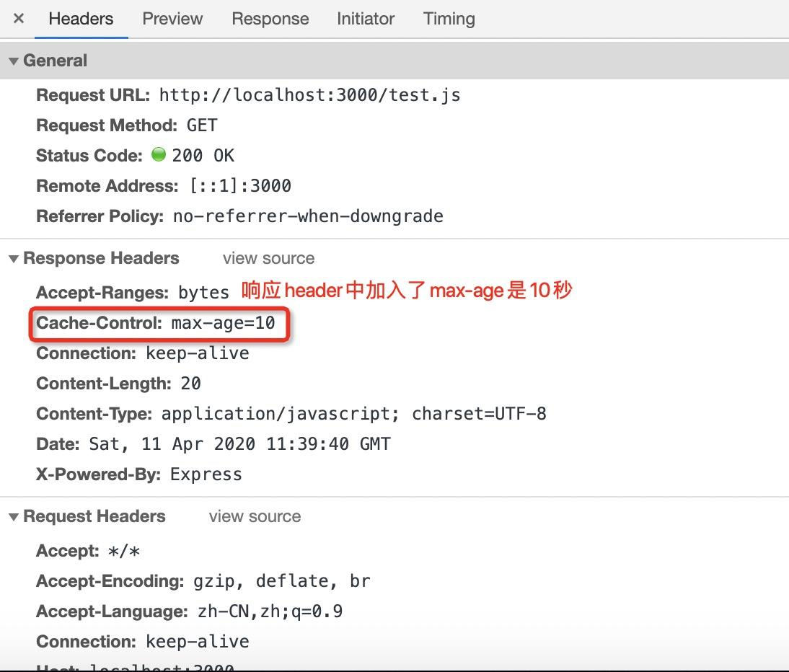View source of Response Headers
789x672 pixels.
pyautogui.click(x=269, y=258)
